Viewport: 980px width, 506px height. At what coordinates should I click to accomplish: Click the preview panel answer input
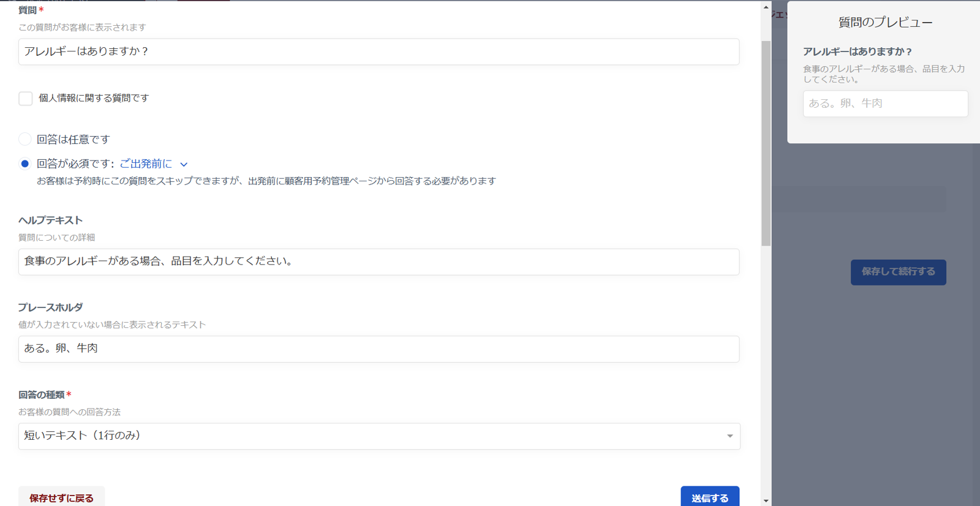885,104
